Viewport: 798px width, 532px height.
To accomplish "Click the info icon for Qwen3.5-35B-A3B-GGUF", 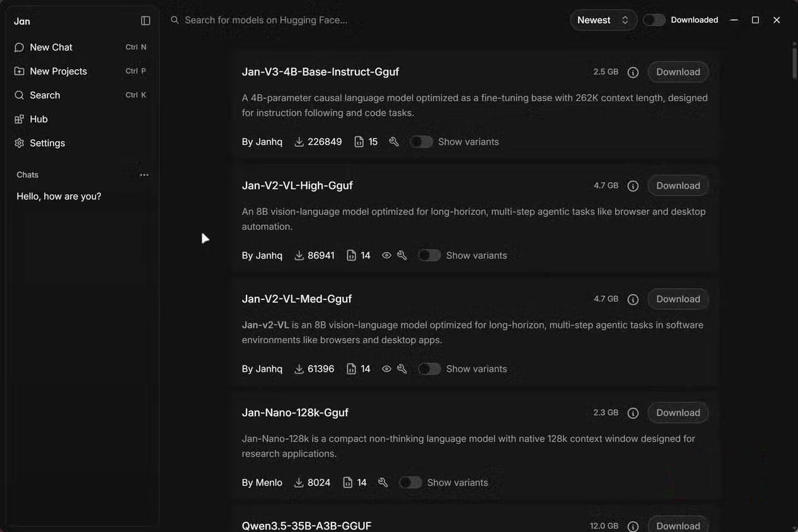I will (x=633, y=526).
